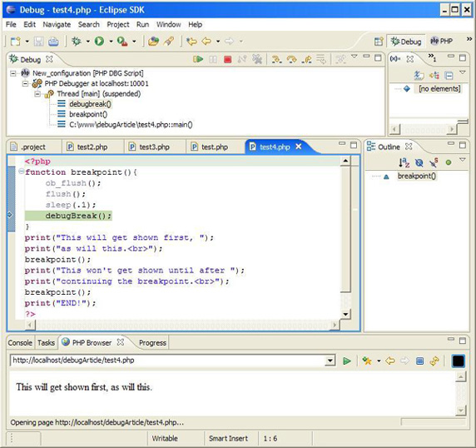Switch to the test3.php editor tab

click(149, 147)
